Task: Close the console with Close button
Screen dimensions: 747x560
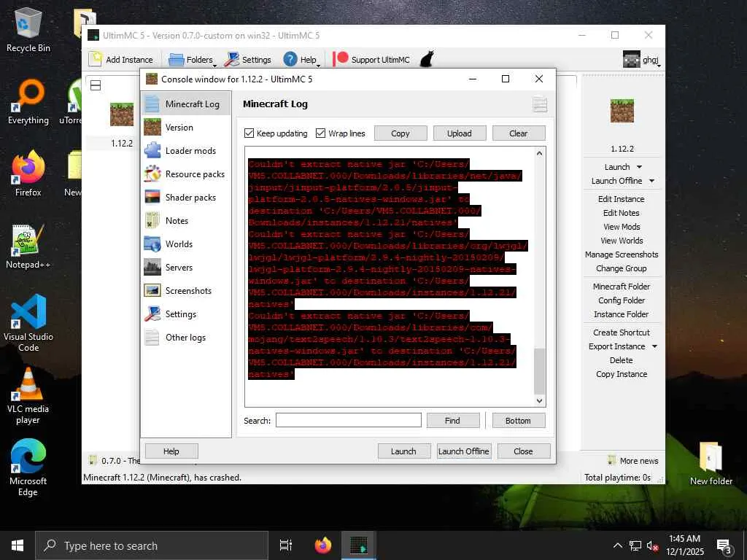Action: (x=523, y=451)
